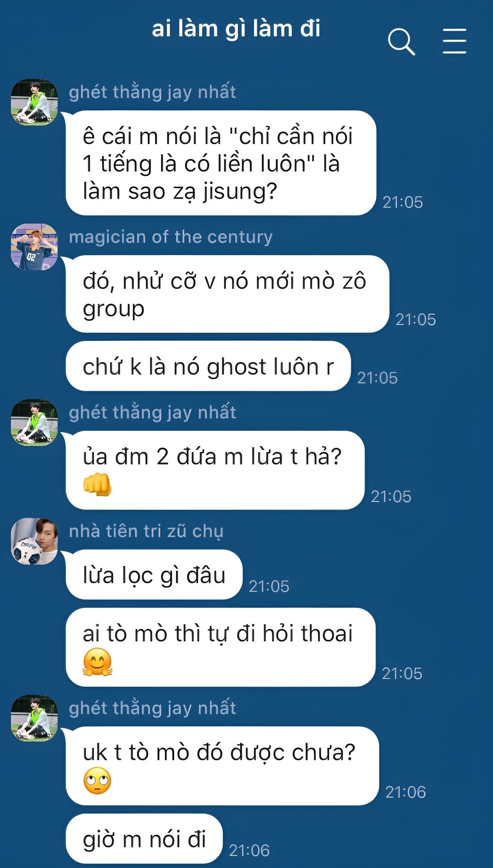Open avatar of "nhà tiên tri zũ chụ"
Screen dimensions: 493x868
click(x=34, y=541)
